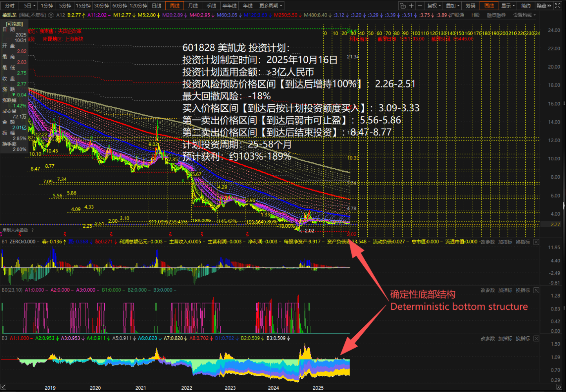
Task: Open the 5日 period dropdown
Action: (x=29, y=5)
